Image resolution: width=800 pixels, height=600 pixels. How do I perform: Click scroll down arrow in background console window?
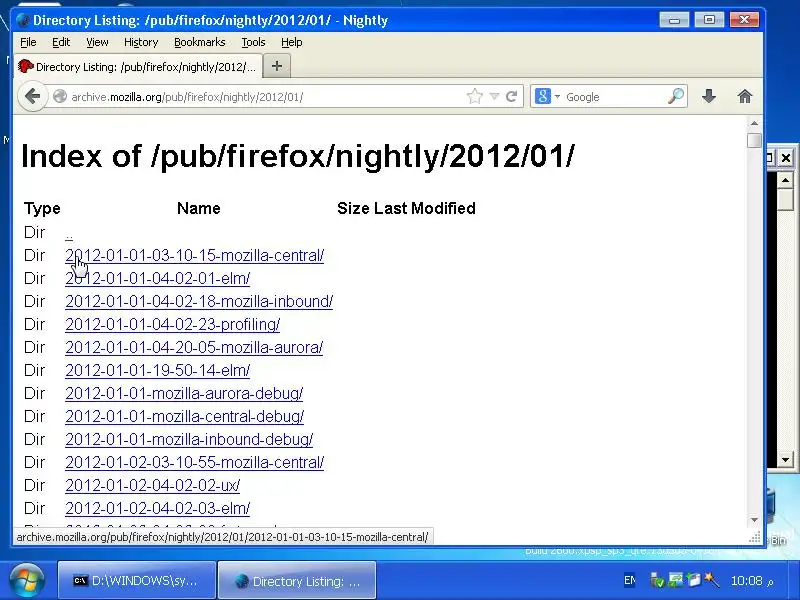pos(786,459)
